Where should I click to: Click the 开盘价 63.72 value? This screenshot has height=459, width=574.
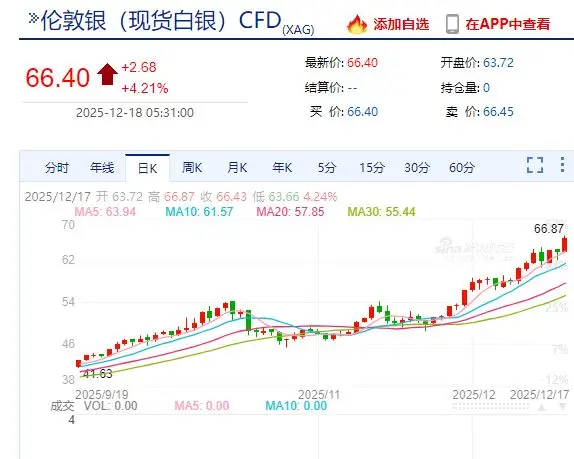(x=498, y=63)
